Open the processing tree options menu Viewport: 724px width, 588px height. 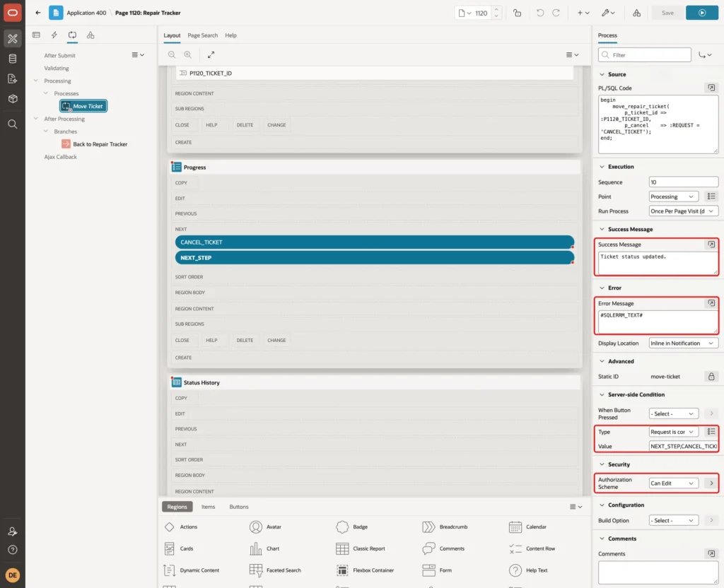pyautogui.click(x=138, y=55)
